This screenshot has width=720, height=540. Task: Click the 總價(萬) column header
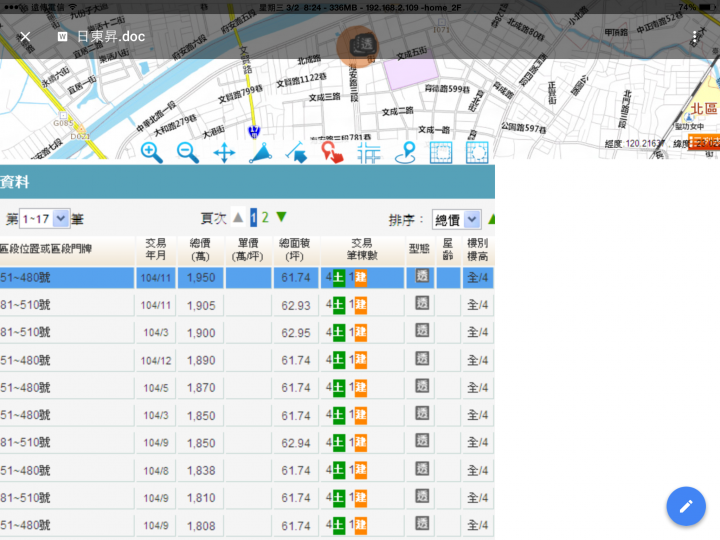click(x=201, y=249)
